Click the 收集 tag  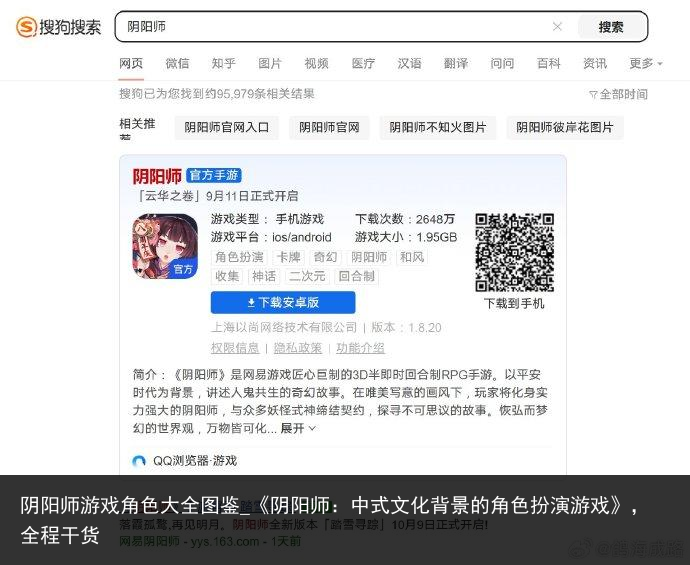tap(227, 276)
